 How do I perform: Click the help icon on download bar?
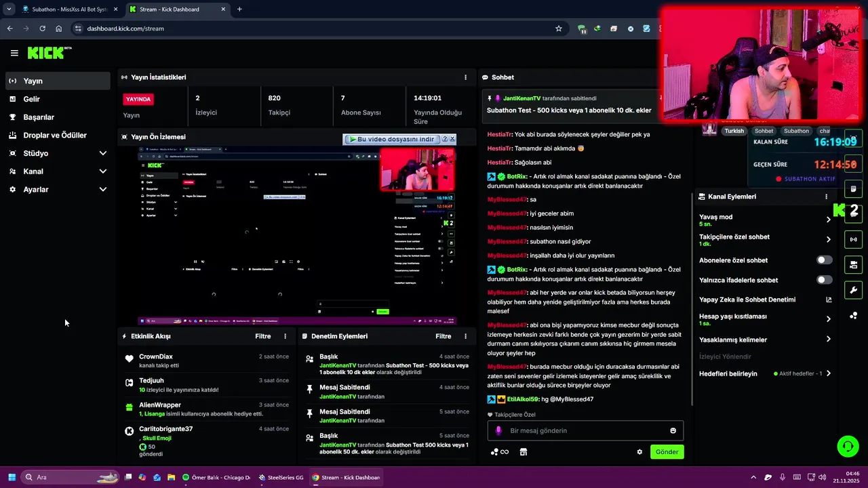tap(445, 139)
